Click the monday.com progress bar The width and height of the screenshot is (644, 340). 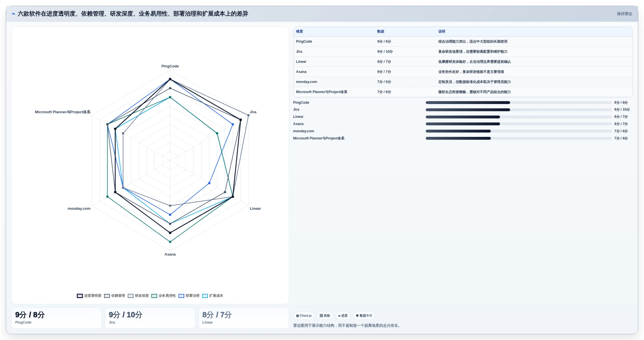point(519,131)
